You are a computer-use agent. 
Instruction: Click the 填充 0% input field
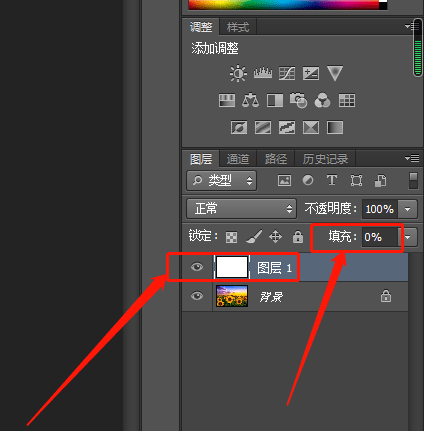click(380, 237)
